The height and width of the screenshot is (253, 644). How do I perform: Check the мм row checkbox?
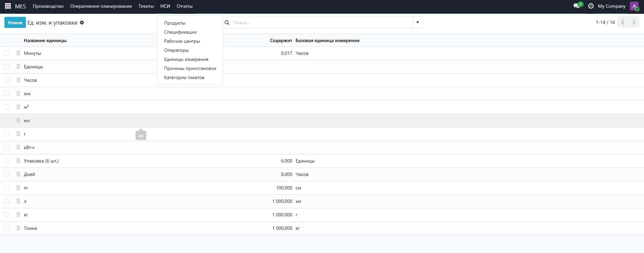(7, 94)
